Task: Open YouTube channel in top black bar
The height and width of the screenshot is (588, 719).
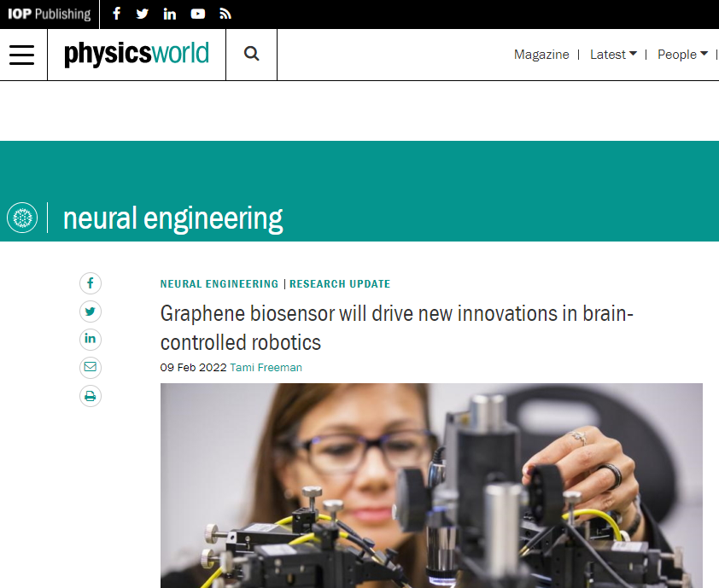Action: [x=197, y=15]
